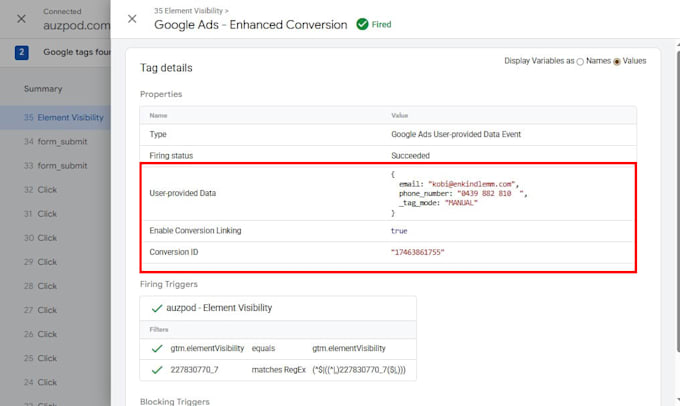This screenshot has height=406, width=680.
Task: Click the matches RegEx filter operator
Action: pos(278,370)
